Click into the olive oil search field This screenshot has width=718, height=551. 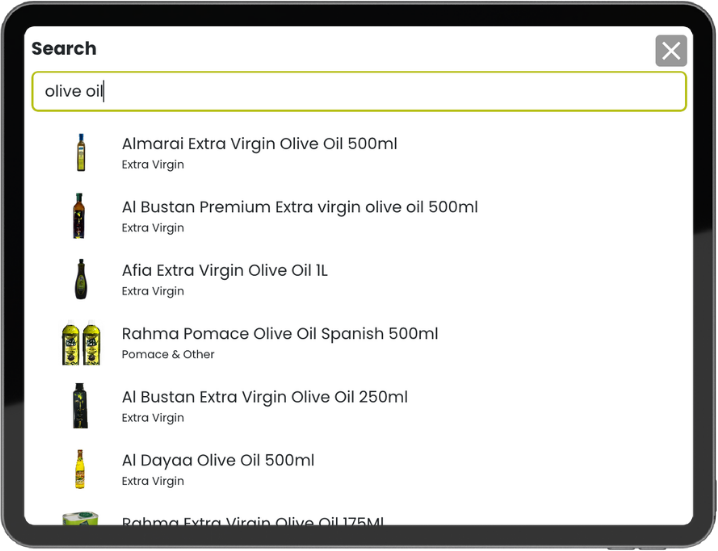point(358,91)
